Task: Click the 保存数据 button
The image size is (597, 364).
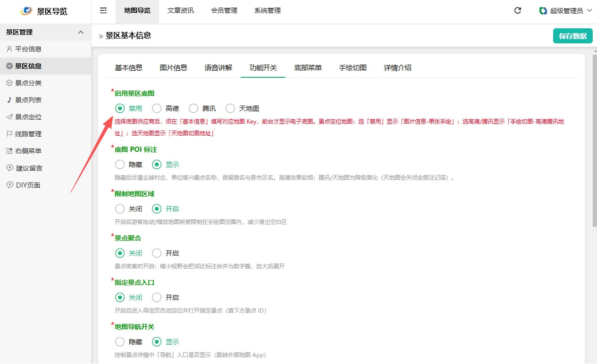Action: [x=573, y=36]
